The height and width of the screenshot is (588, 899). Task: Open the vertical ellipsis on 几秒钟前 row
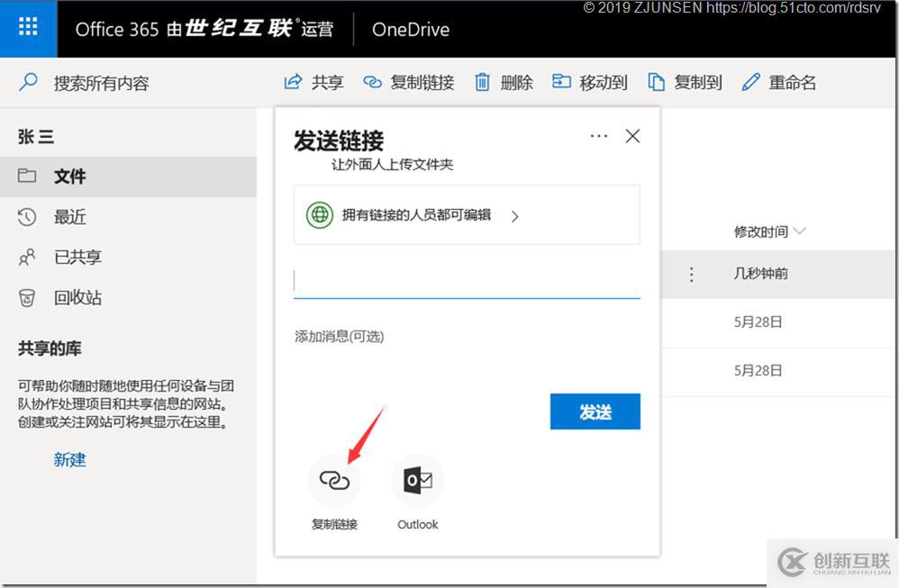tap(692, 275)
